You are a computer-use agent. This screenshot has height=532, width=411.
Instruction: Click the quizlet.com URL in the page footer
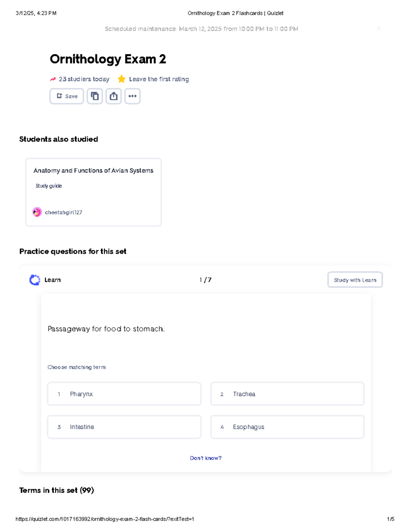point(105,519)
